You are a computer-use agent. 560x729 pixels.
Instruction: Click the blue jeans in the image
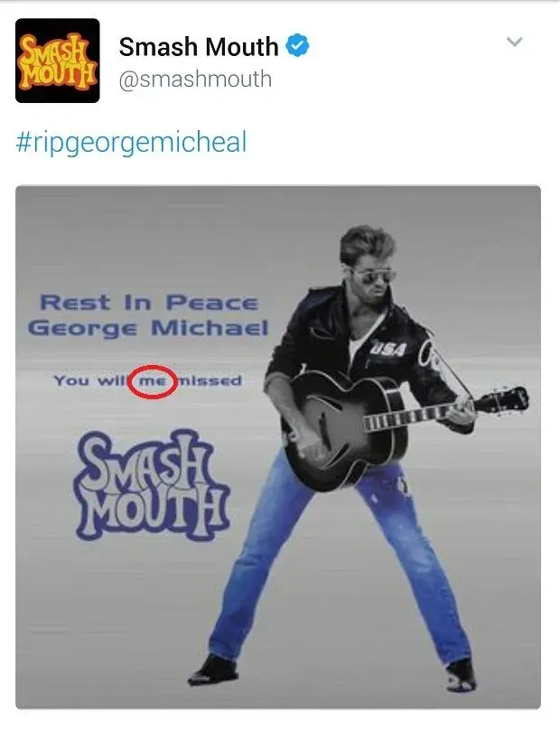pyautogui.click(x=334, y=558)
